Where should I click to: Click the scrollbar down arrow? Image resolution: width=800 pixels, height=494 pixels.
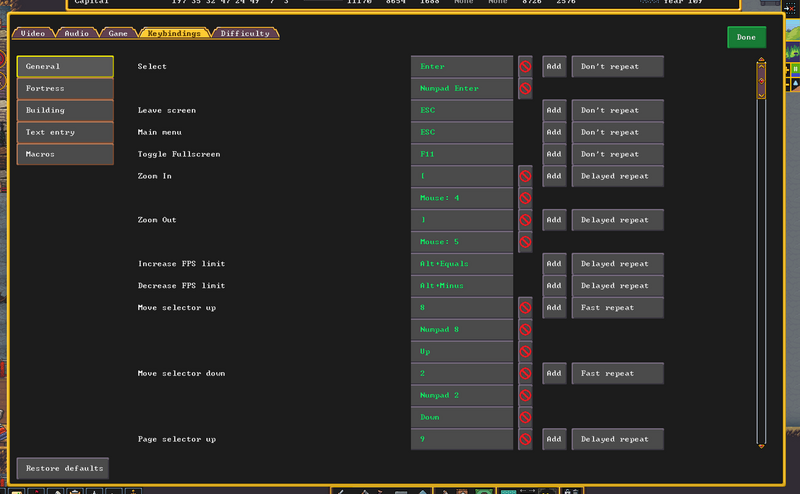pos(761,446)
